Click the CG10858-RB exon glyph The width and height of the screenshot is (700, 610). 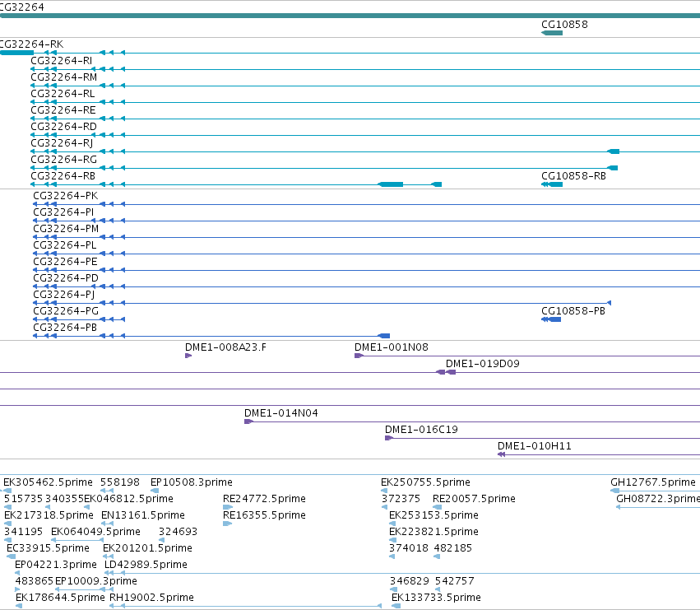(552, 184)
